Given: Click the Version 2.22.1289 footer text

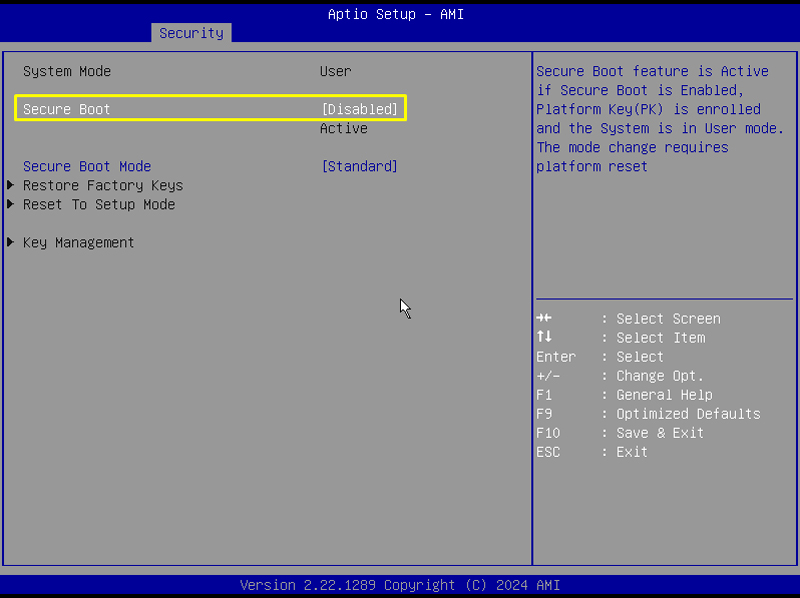Looking at the screenshot, I should 400,585.
